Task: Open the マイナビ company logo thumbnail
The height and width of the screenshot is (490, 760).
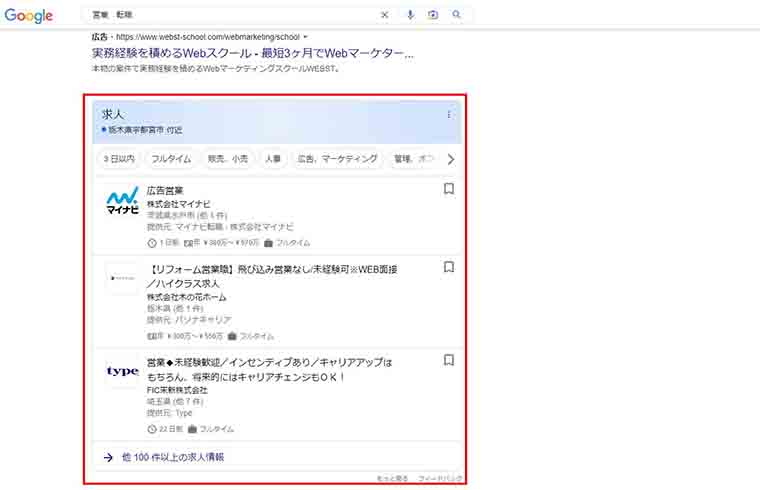Action: (x=123, y=200)
